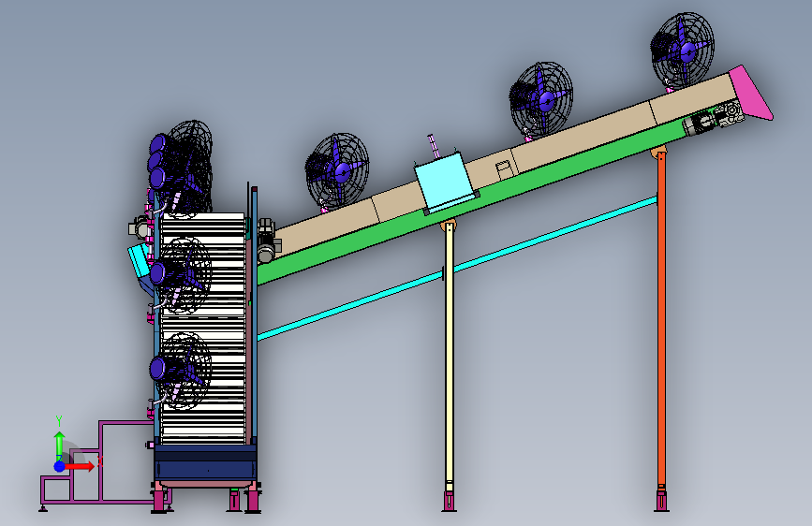Select the magenta stair platform frame

pyautogui.click(x=98, y=463)
